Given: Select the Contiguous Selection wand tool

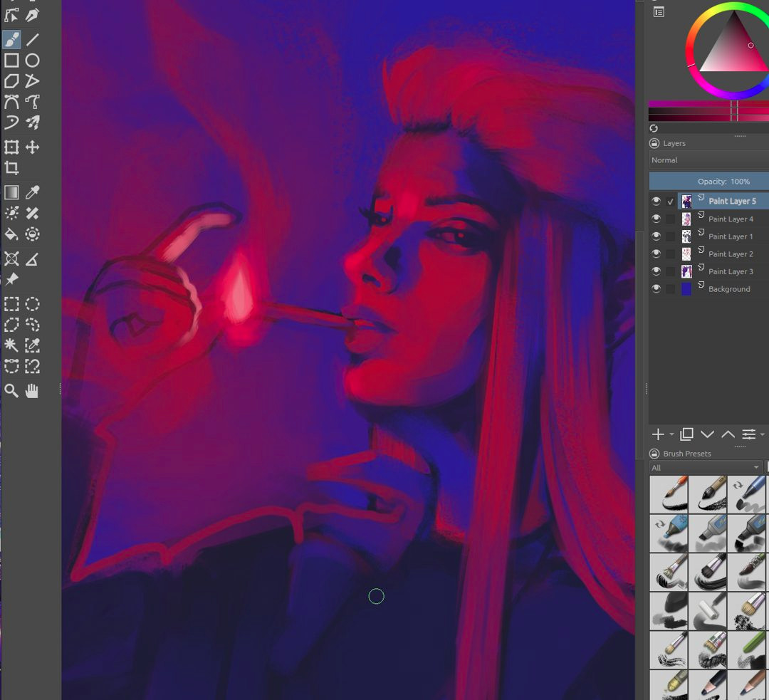Looking at the screenshot, I should [x=12, y=345].
